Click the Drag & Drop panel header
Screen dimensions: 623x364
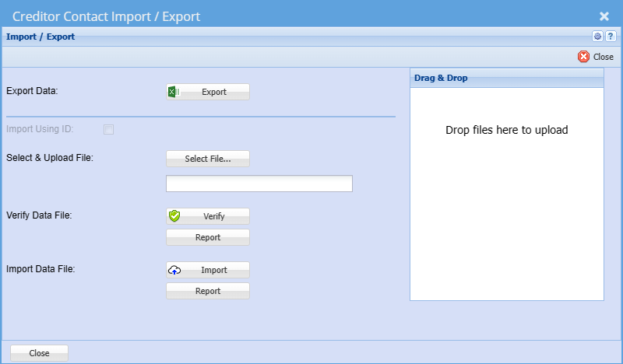tap(507, 78)
